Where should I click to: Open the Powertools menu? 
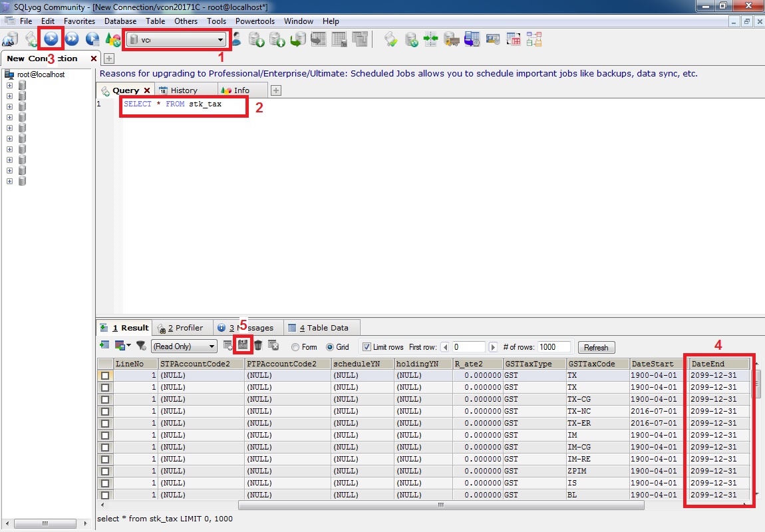pyautogui.click(x=255, y=21)
